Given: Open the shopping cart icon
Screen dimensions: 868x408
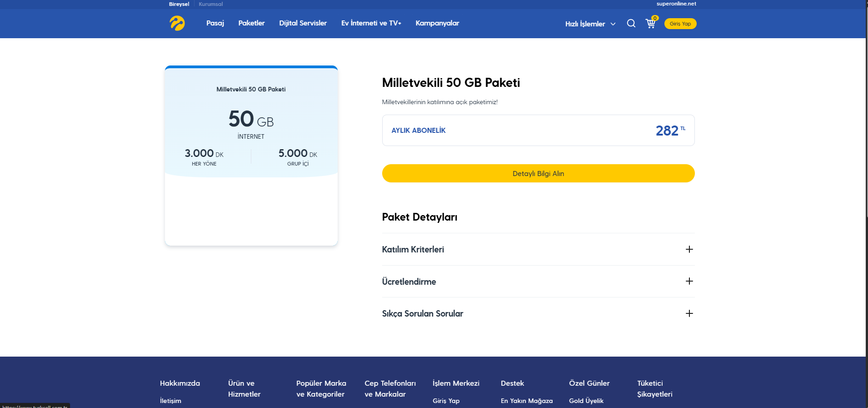Looking at the screenshot, I should pos(651,23).
